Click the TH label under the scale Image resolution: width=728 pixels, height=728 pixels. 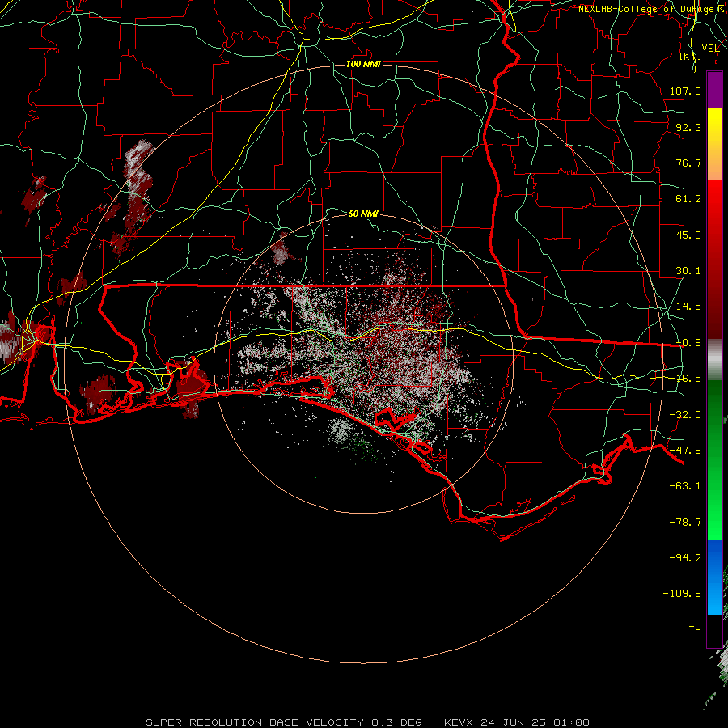coord(695,630)
